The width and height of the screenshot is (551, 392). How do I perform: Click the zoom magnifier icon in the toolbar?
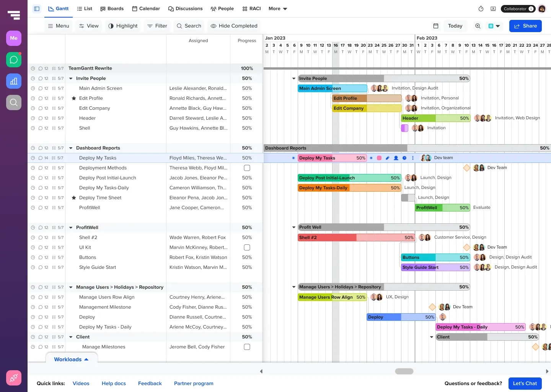tap(478, 26)
